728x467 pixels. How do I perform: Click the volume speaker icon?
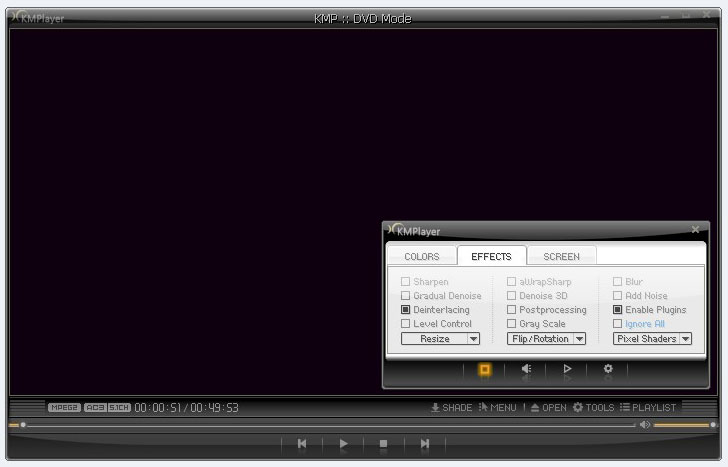point(644,425)
